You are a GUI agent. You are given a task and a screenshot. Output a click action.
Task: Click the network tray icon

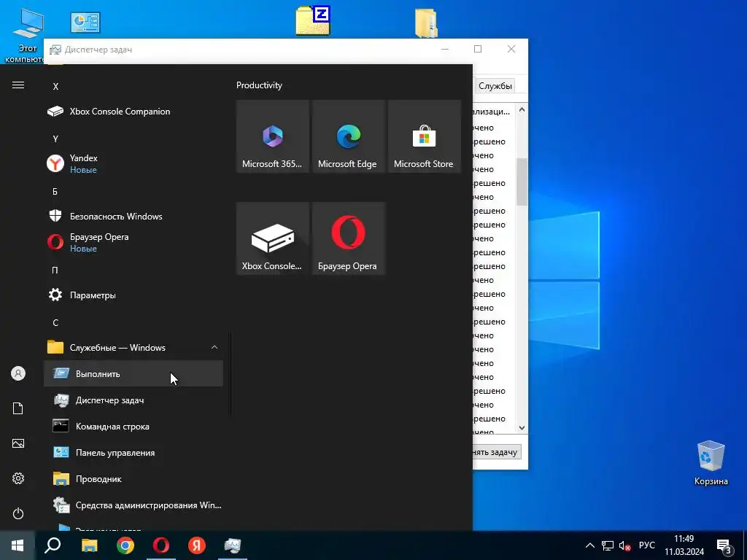tap(608, 545)
